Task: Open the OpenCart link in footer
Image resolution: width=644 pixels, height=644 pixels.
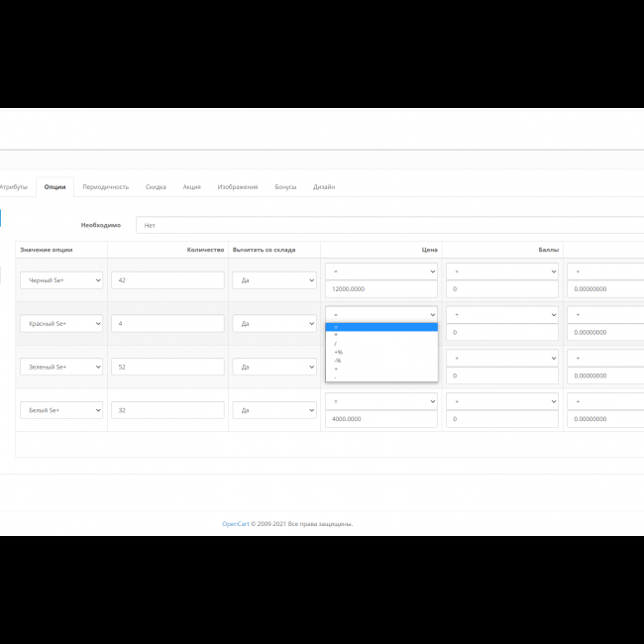Action: [235, 523]
